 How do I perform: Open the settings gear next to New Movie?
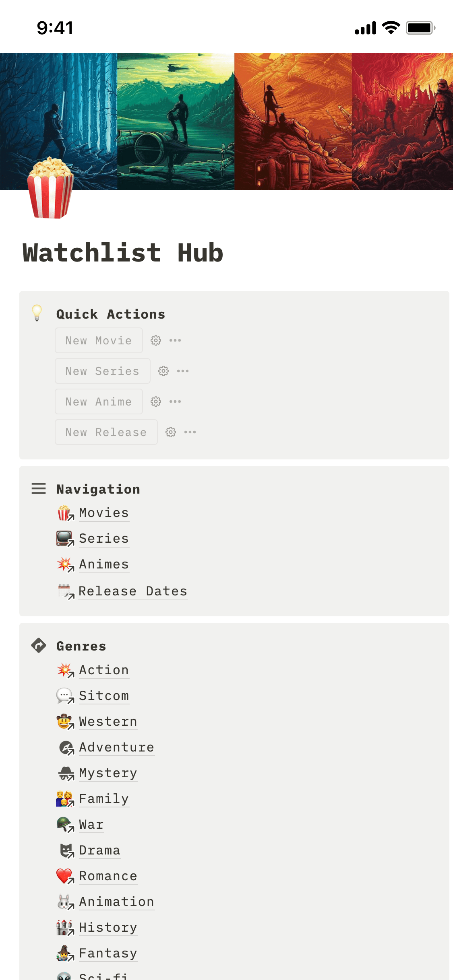156,340
